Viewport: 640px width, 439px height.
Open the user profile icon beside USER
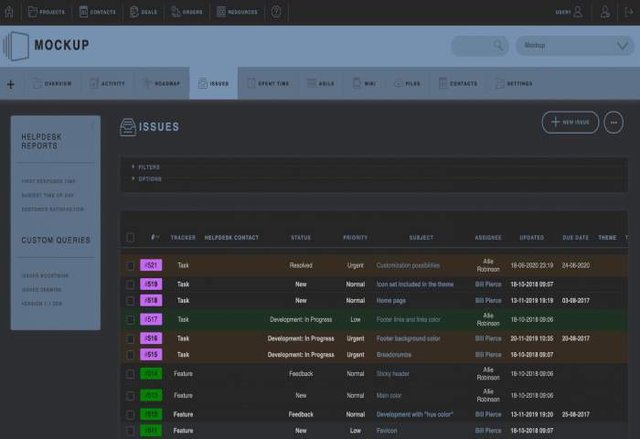pyautogui.click(x=578, y=11)
